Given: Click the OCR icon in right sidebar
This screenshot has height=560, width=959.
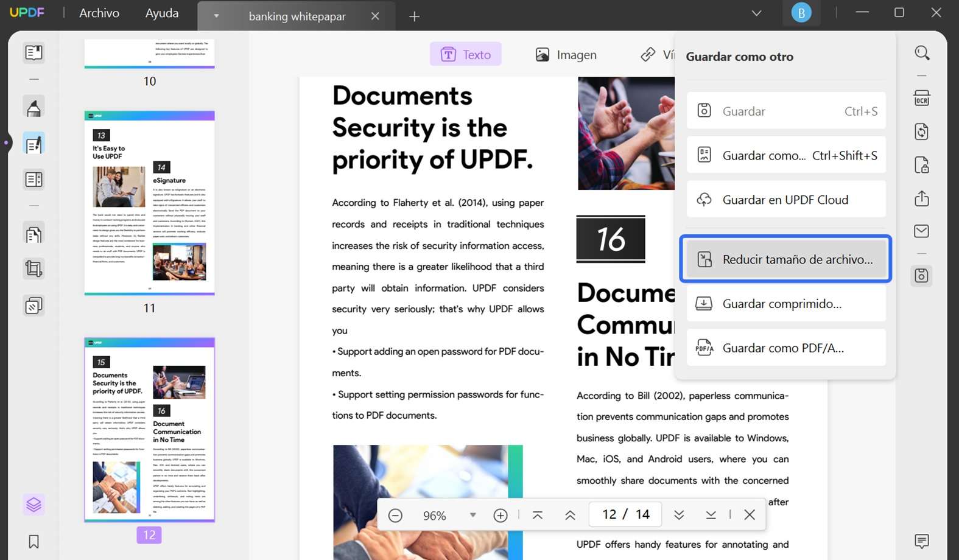Looking at the screenshot, I should (x=921, y=99).
